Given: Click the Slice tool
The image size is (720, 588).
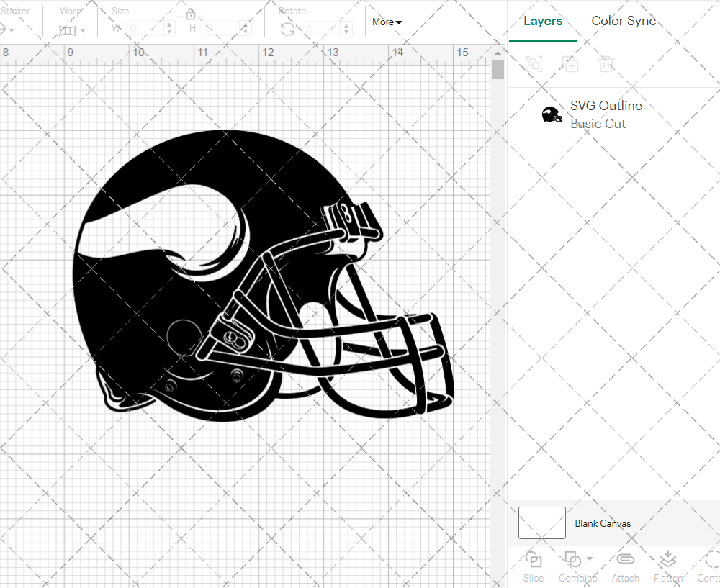Looking at the screenshot, I should pyautogui.click(x=533, y=567).
